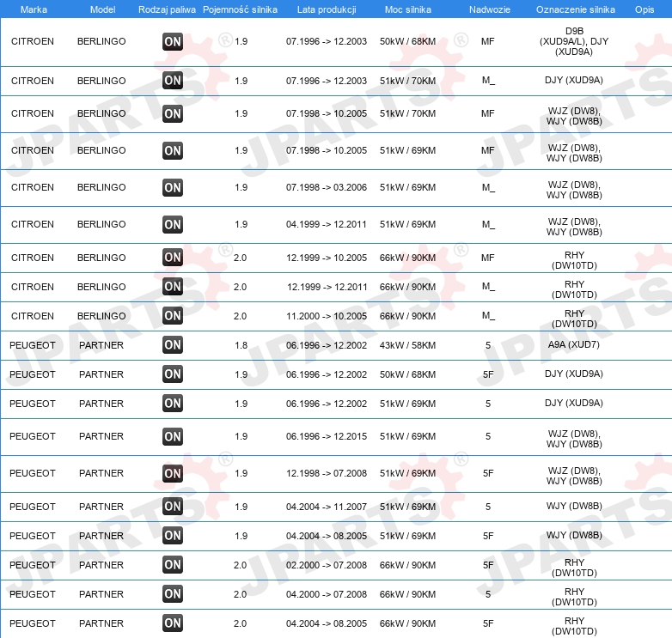
Task: Click the ON badge for Partner 2.0 04.2004 -> 08.2005 row
Action: click(173, 623)
